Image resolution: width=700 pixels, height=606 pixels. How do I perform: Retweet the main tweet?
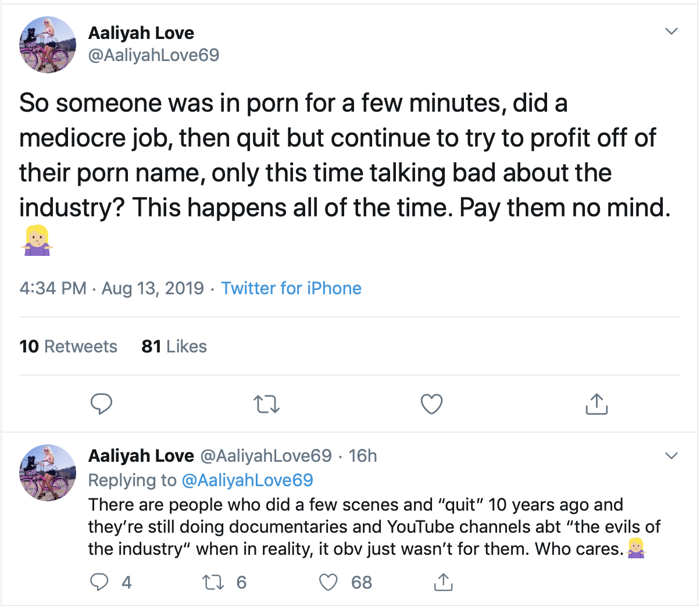click(x=267, y=404)
